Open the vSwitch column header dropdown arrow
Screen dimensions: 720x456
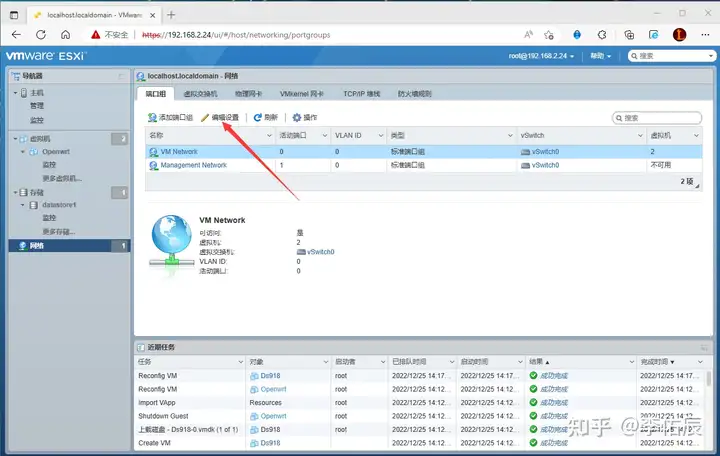640,135
